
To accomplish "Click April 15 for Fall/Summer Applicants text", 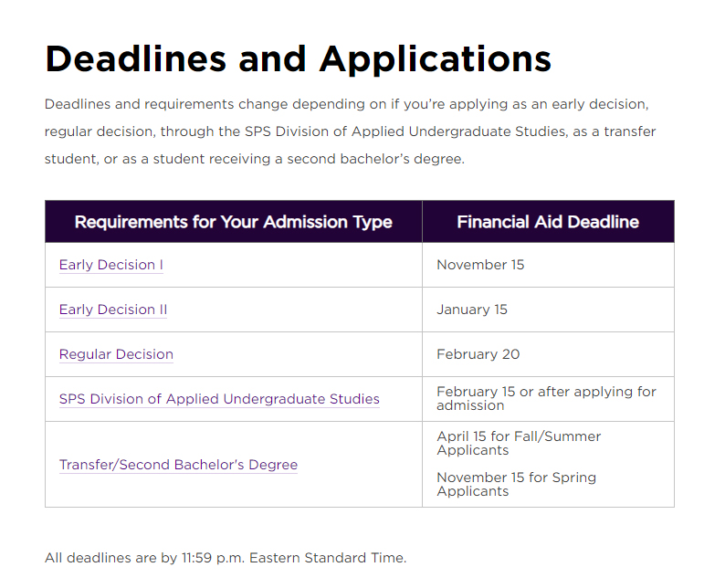I will 519,443.
